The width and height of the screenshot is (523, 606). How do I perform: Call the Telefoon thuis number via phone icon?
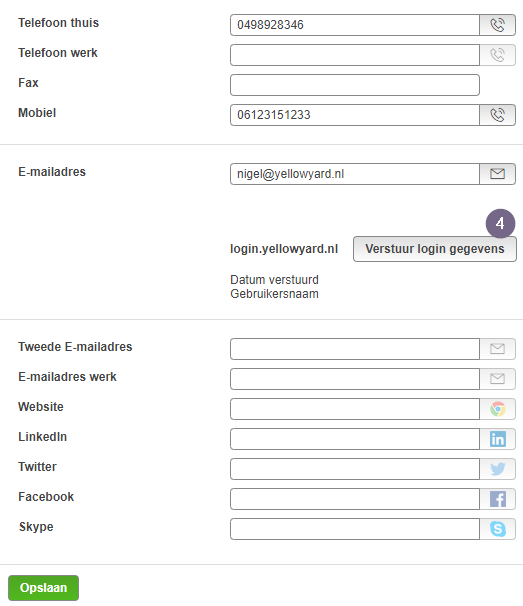[x=497, y=25]
